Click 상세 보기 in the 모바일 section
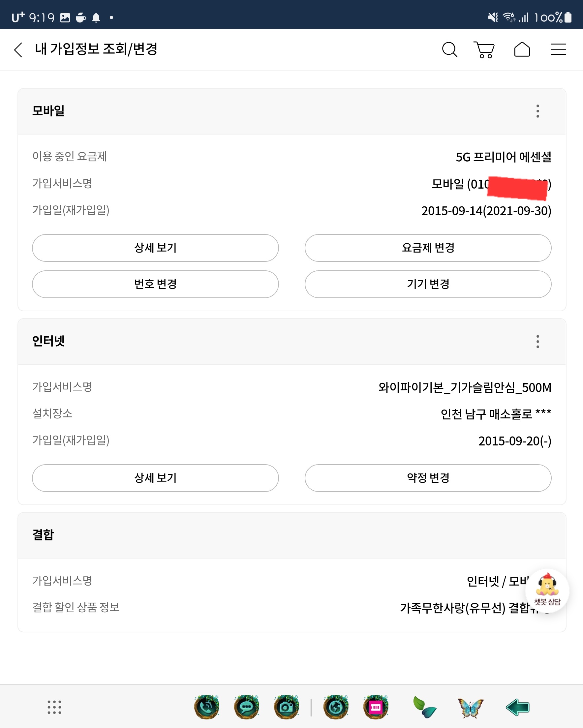The width and height of the screenshot is (583, 728). [155, 248]
